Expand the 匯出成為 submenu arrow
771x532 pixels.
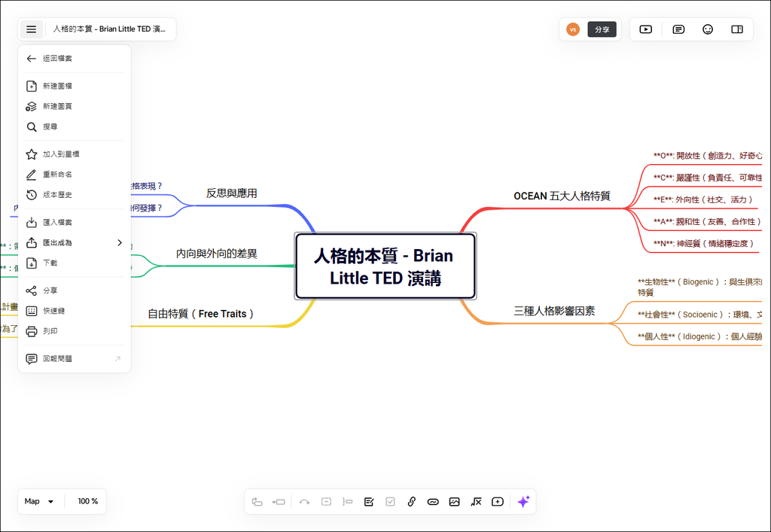pos(120,242)
